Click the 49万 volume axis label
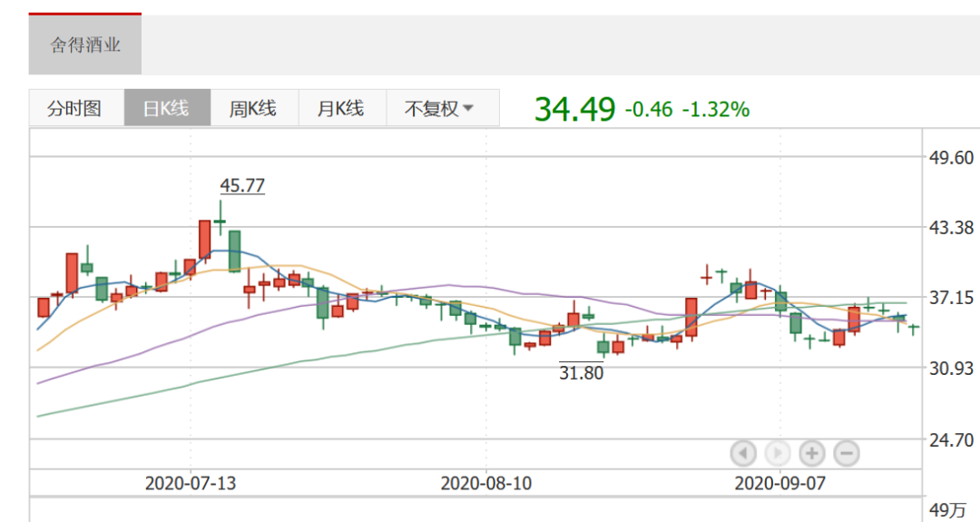980x522 pixels. tap(947, 510)
